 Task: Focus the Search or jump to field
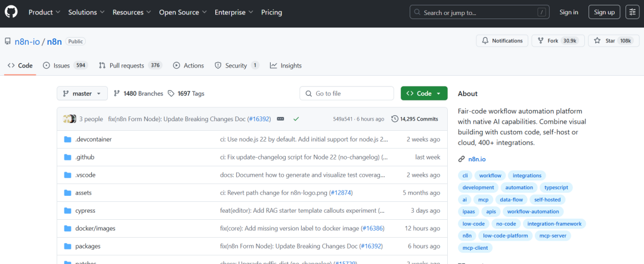point(479,13)
